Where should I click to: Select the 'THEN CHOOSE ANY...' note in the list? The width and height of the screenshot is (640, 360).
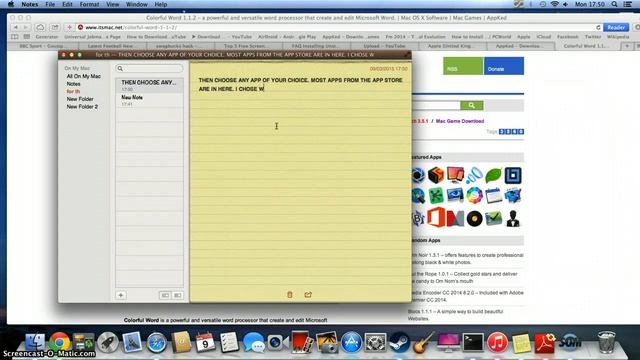pos(149,85)
